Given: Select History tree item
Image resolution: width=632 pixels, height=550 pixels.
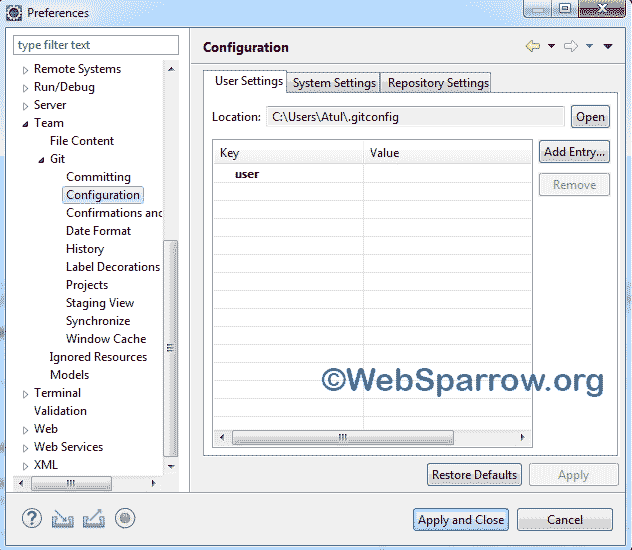Looking at the screenshot, I should (85, 249).
